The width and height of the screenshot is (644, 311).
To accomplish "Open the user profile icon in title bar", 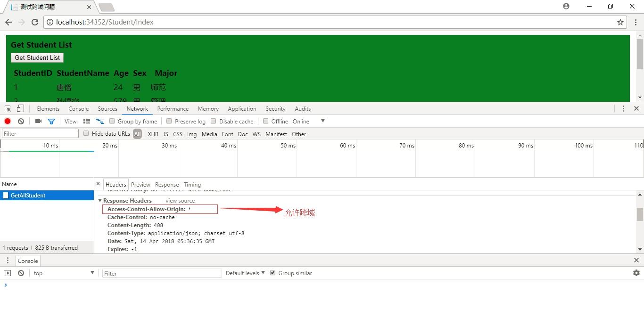I will tap(566, 6).
